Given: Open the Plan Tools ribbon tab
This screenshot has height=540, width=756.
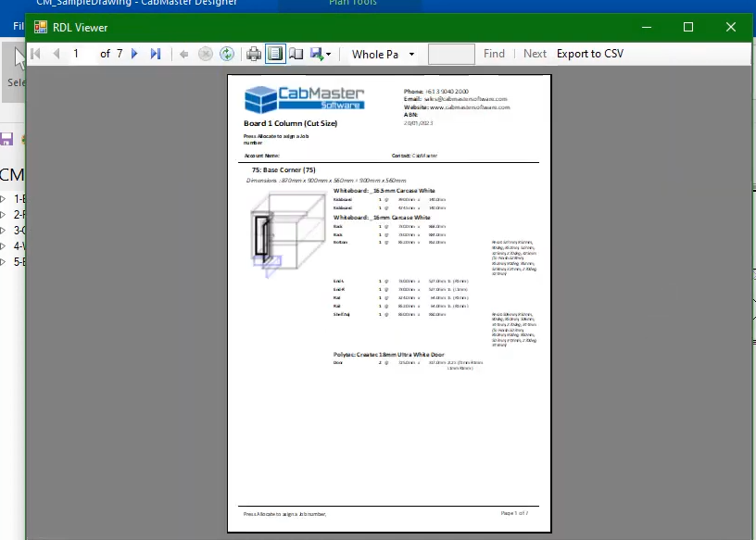Looking at the screenshot, I should (x=352, y=4).
